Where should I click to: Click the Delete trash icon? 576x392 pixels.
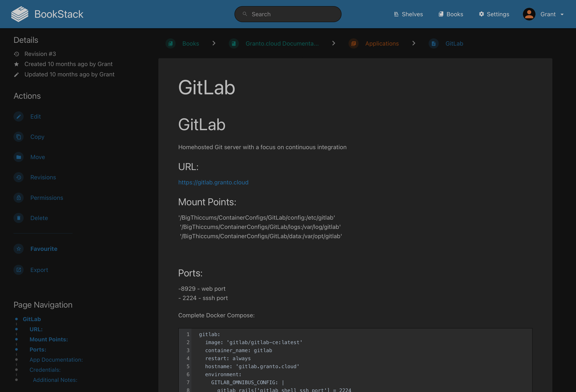(x=19, y=218)
